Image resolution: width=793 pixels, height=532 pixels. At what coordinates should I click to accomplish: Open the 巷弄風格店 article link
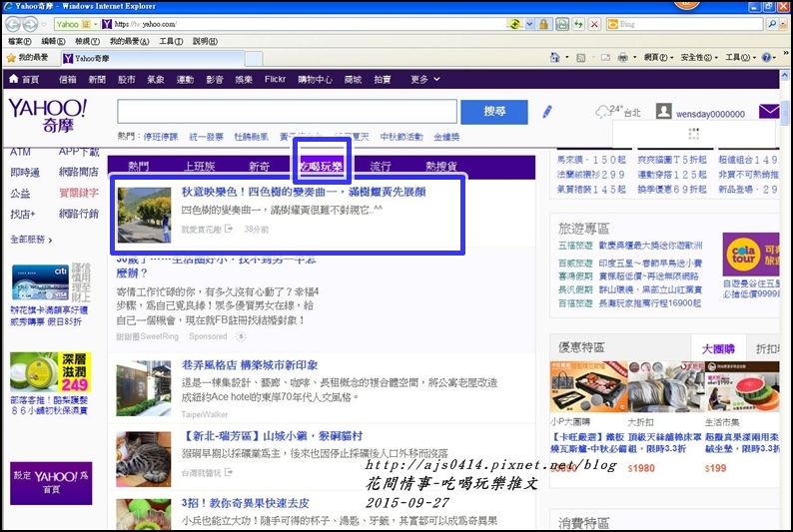[250, 365]
